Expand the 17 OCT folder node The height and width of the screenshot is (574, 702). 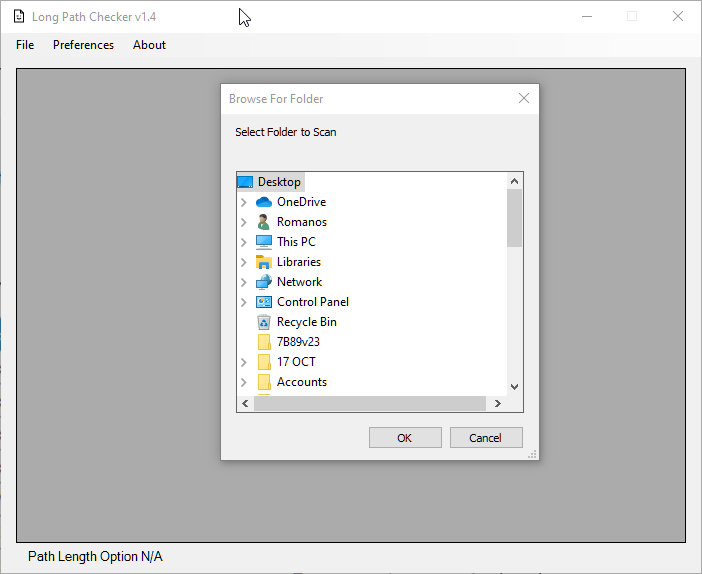pos(244,362)
